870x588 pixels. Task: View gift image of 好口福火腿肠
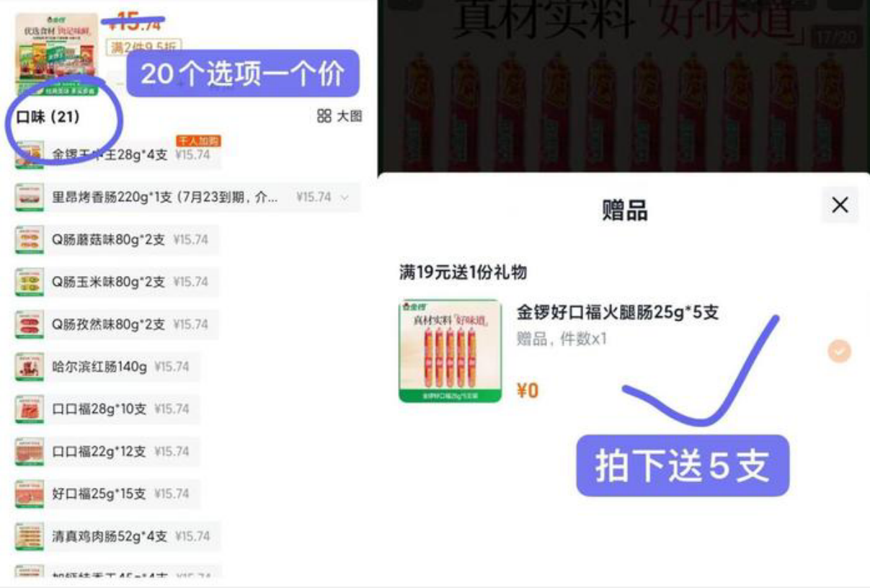click(x=450, y=350)
